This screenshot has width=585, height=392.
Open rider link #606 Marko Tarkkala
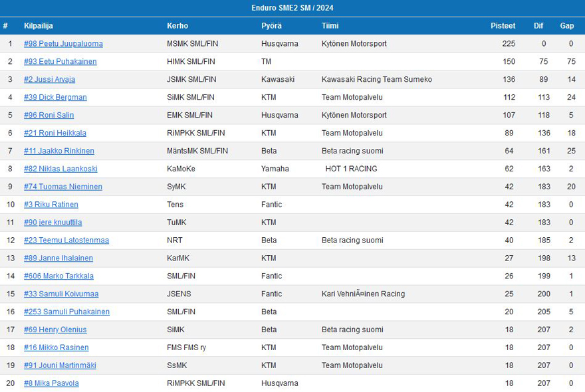click(58, 276)
